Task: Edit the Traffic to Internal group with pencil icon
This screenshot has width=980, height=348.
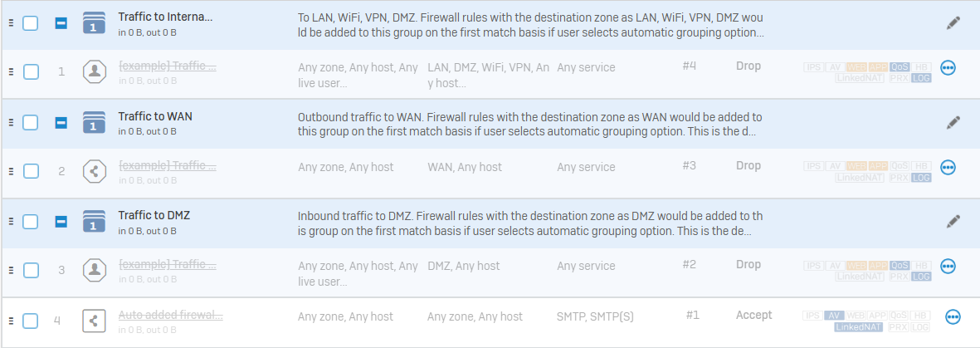Action: pyautogui.click(x=953, y=24)
